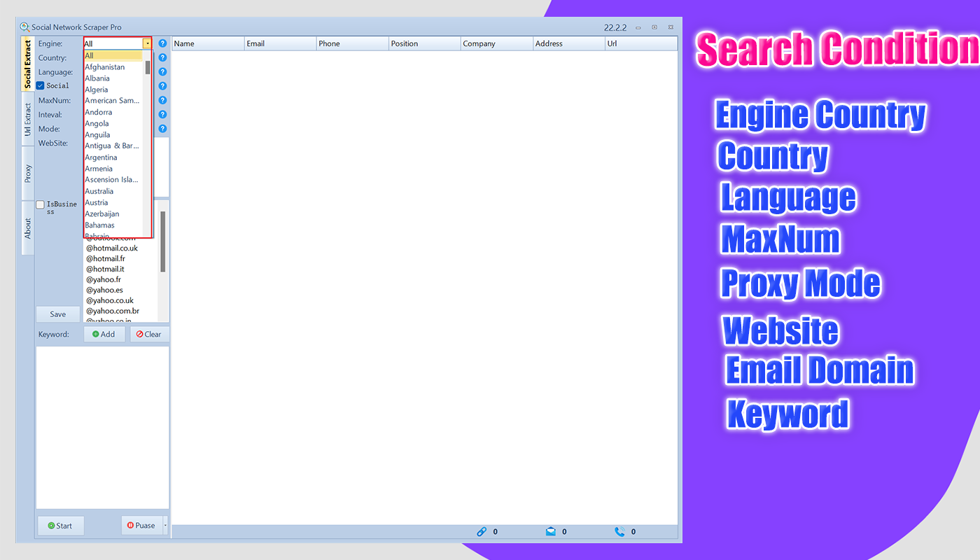
Task: Click the Company column header
Action: click(x=496, y=43)
